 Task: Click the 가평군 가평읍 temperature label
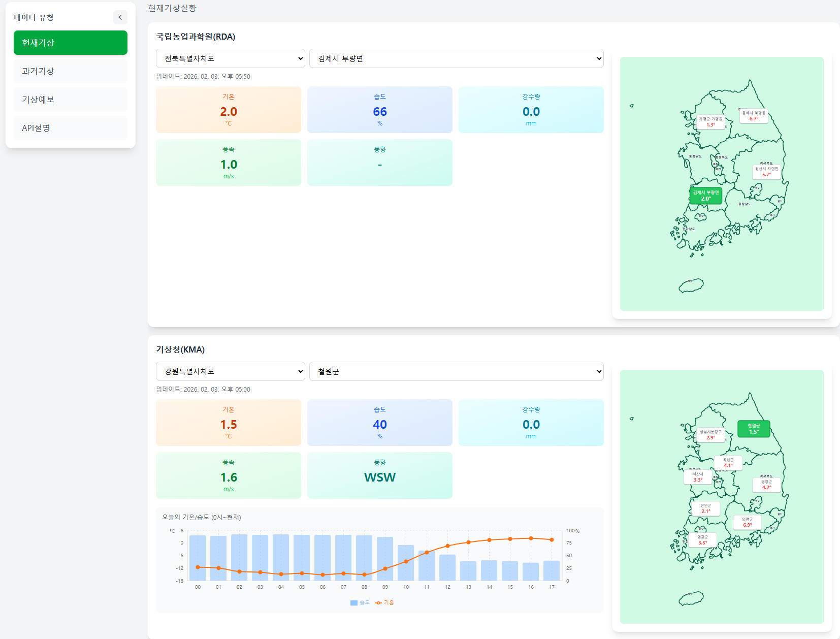coord(711,119)
